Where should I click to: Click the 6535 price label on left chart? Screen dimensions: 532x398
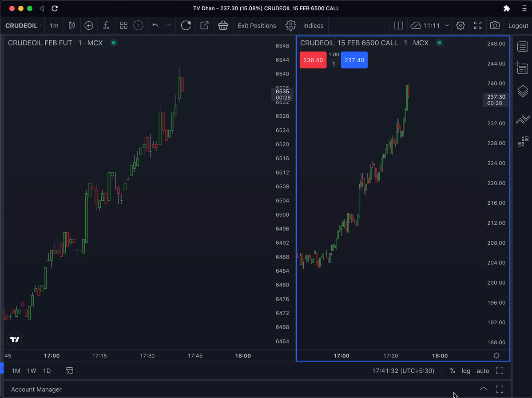pos(282,94)
